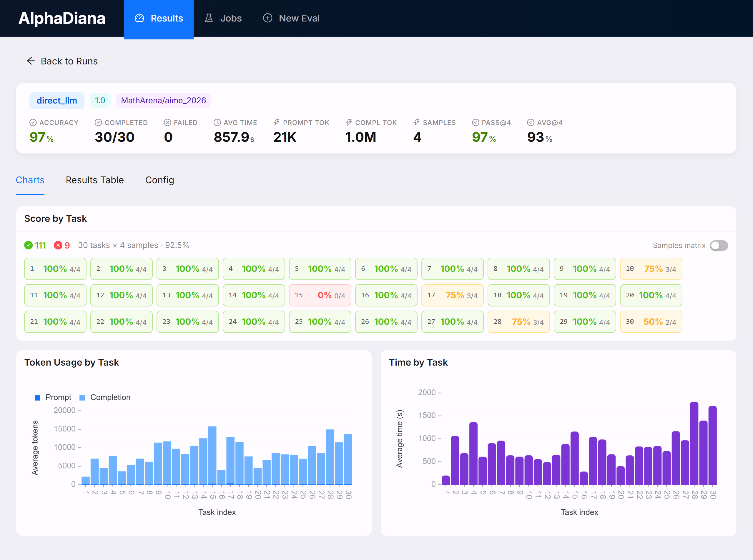
Task: Click task 1 bar in Time chart
Action: pos(446,480)
